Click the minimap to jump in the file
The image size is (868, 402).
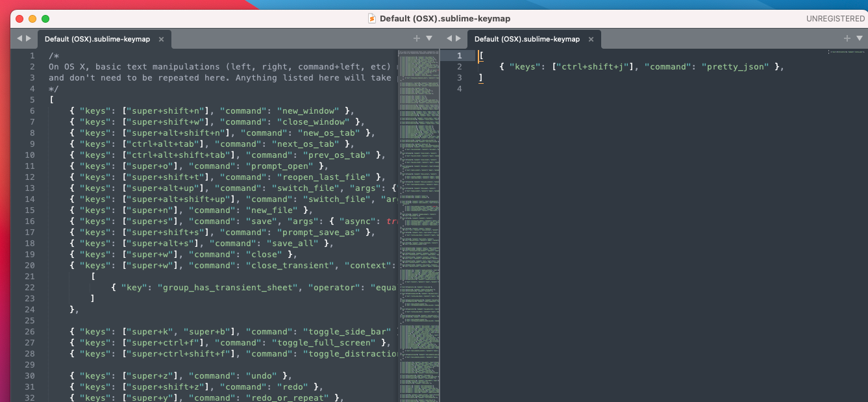pos(419,195)
